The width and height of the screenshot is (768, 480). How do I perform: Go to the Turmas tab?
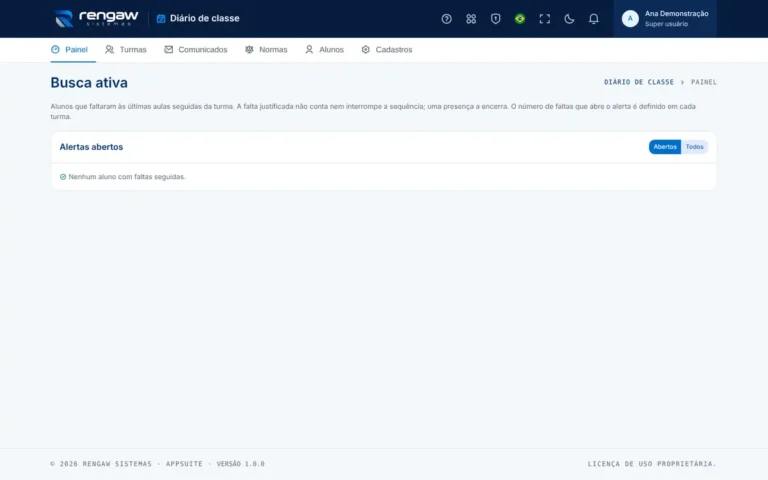click(126, 49)
